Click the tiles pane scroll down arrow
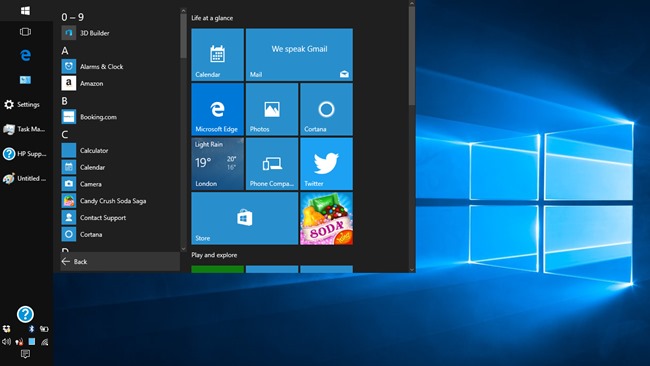Screen dimensions: 650x366 click(412, 269)
